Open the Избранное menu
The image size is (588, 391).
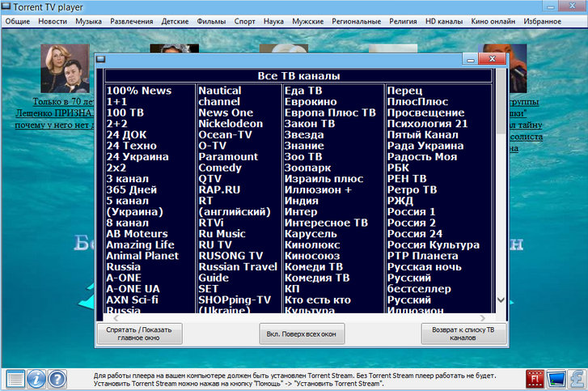(542, 21)
